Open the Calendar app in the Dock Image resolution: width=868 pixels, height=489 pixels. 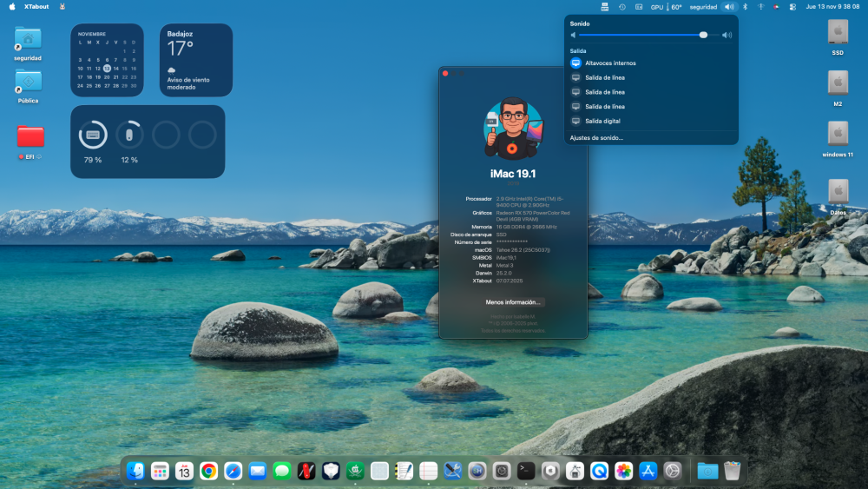click(184, 471)
